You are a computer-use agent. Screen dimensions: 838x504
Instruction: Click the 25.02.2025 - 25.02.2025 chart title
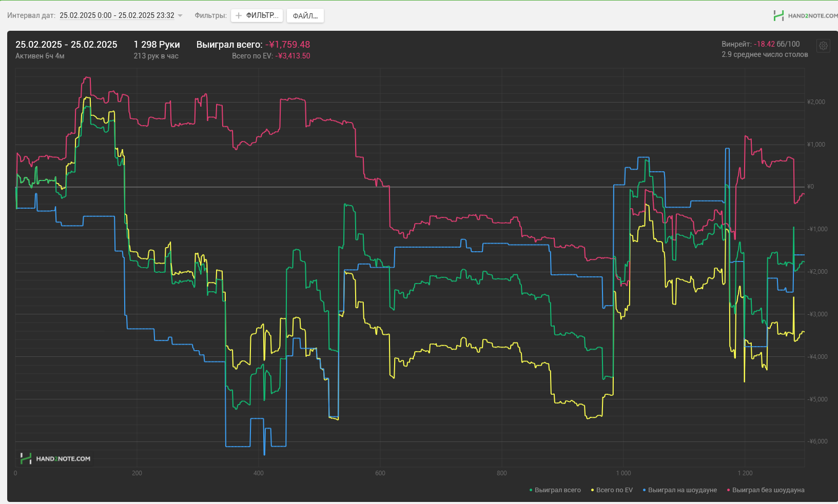click(x=66, y=45)
